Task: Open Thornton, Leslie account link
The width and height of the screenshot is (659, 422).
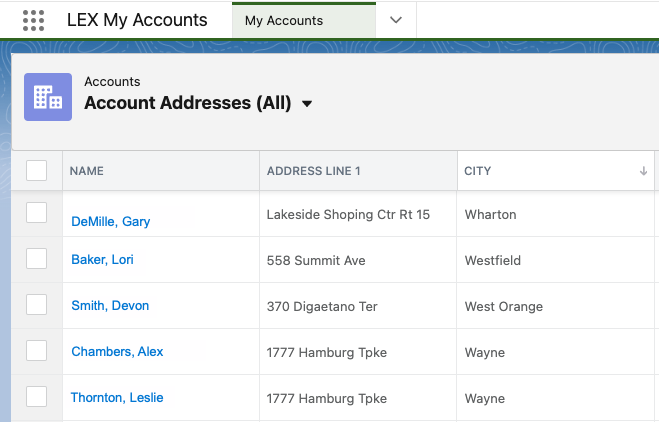Action: 117,398
